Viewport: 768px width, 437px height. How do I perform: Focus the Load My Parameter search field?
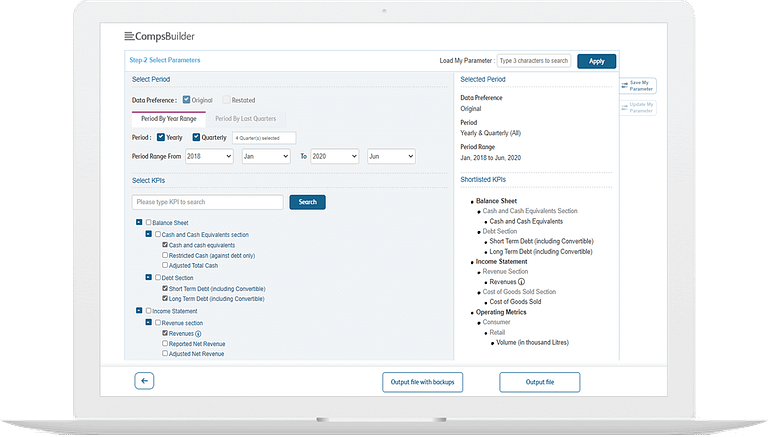(x=534, y=61)
